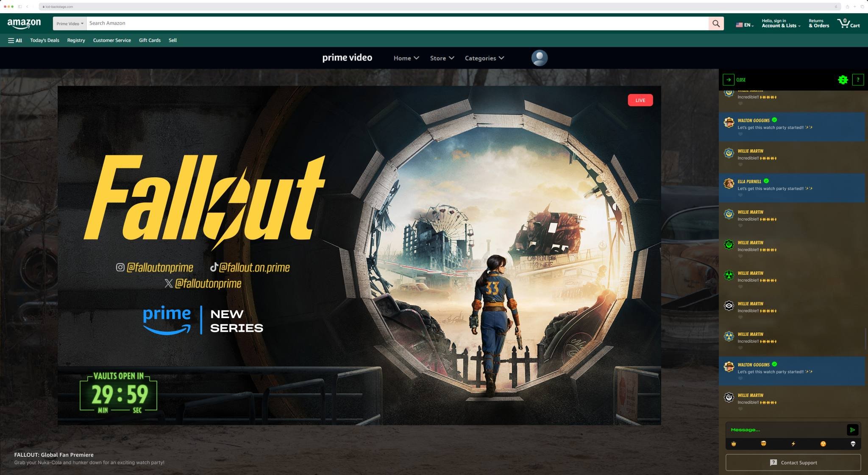The width and height of the screenshot is (868, 475).
Task: Click the FALLOUT: Global Fan Premiere title
Action: pyautogui.click(x=54, y=455)
